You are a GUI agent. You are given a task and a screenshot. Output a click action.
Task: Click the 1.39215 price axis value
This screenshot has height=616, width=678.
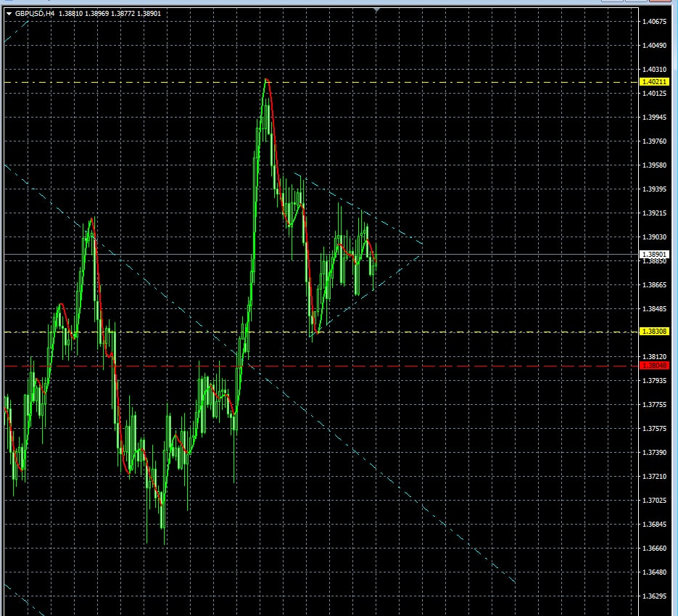(x=654, y=213)
